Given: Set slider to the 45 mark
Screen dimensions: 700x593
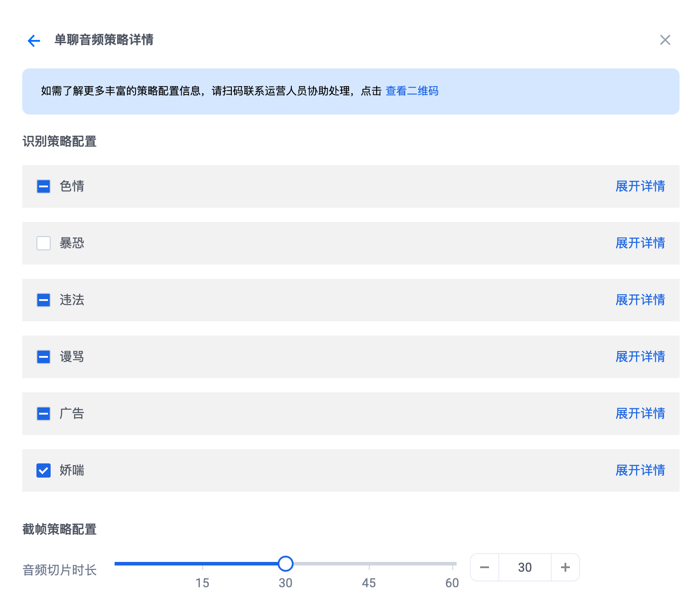Looking at the screenshot, I should click(369, 564).
